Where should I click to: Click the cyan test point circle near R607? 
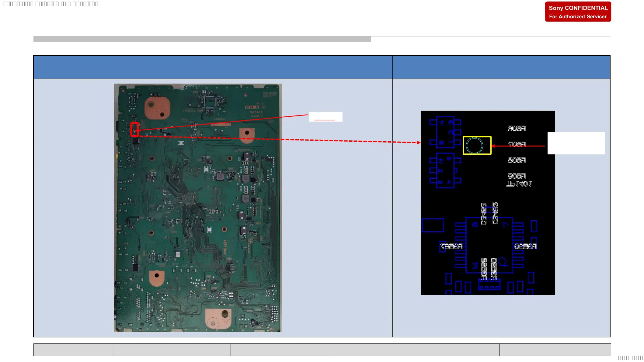coord(475,146)
